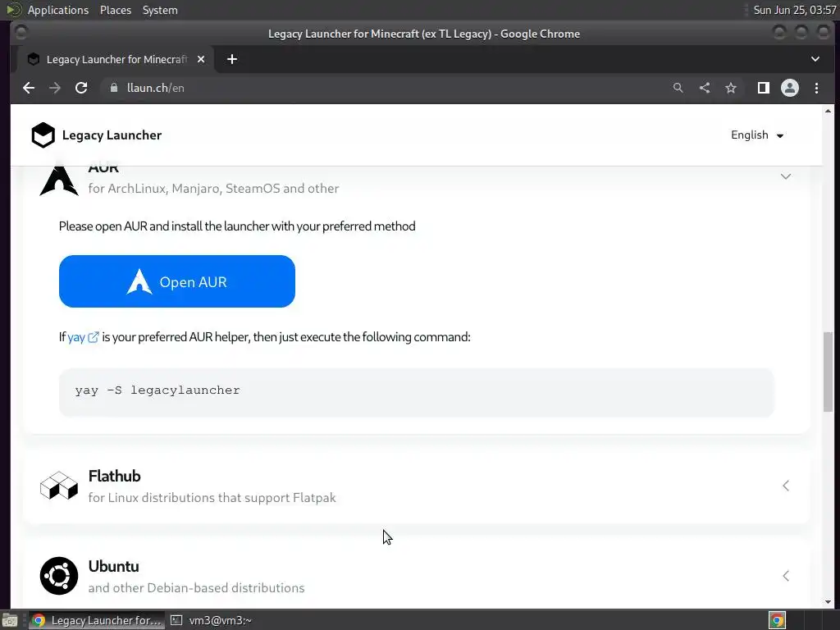
Task: Open the Chrome profile avatar
Action: [790, 88]
